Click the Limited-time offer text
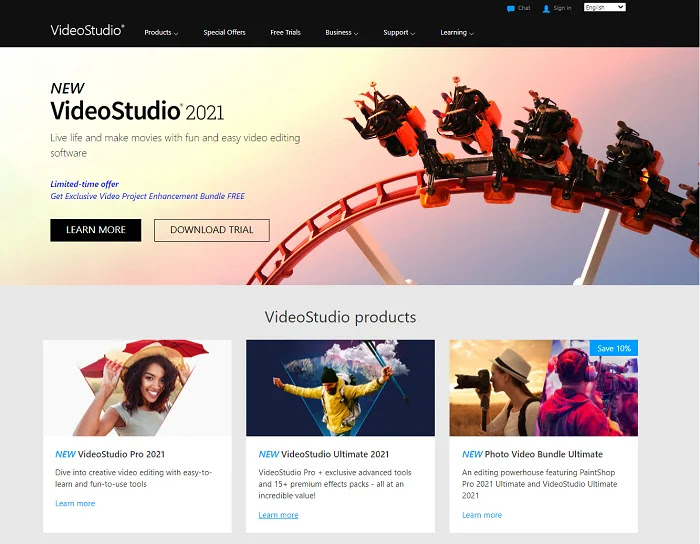700x544 pixels. (84, 184)
